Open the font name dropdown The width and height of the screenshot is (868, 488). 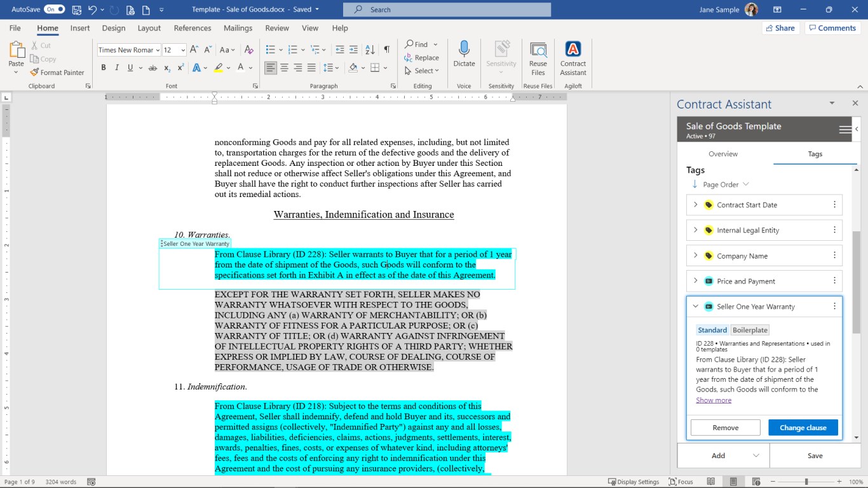pos(157,50)
